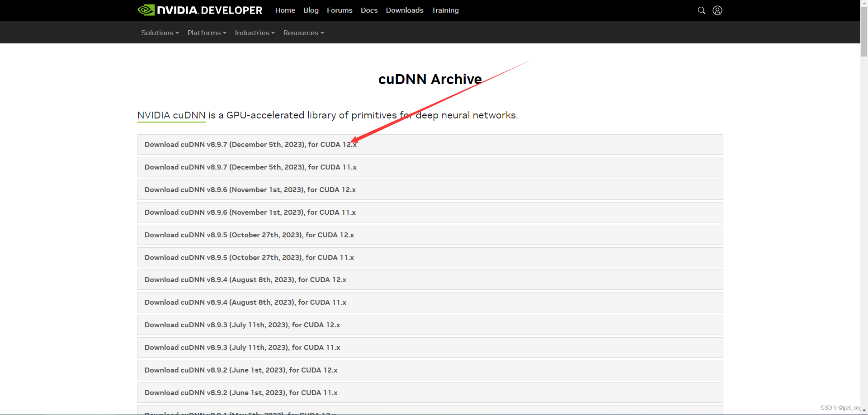Follow the NVIDIA cuDNN hyperlink
This screenshot has width=868, height=415.
171,115
